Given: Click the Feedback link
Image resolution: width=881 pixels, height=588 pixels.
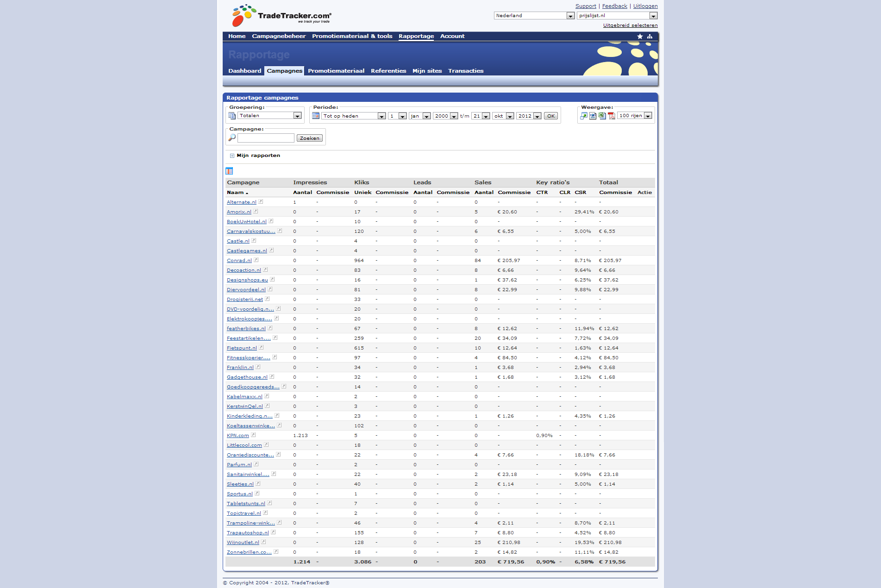Looking at the screenshot, I should pos(614,6).
